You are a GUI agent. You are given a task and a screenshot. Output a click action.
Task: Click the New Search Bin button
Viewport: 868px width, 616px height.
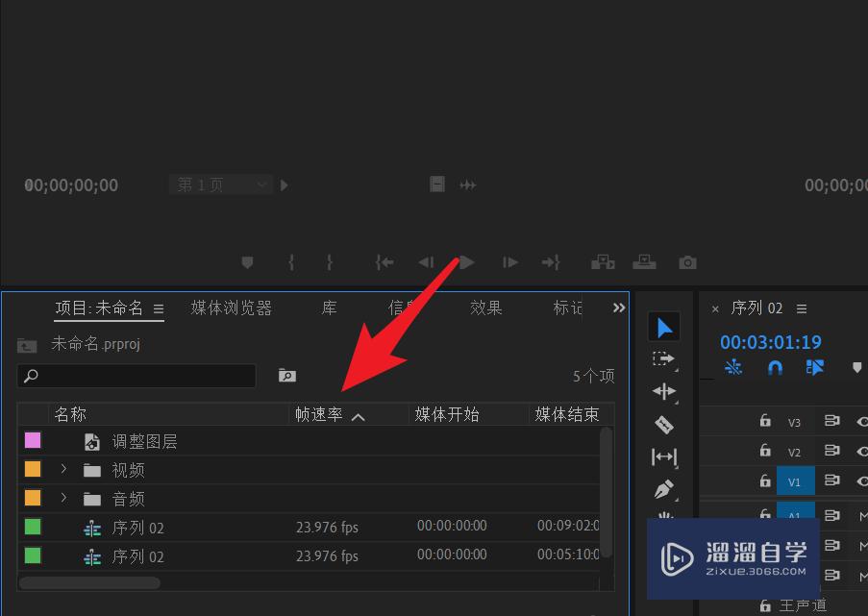click(285, 375)
